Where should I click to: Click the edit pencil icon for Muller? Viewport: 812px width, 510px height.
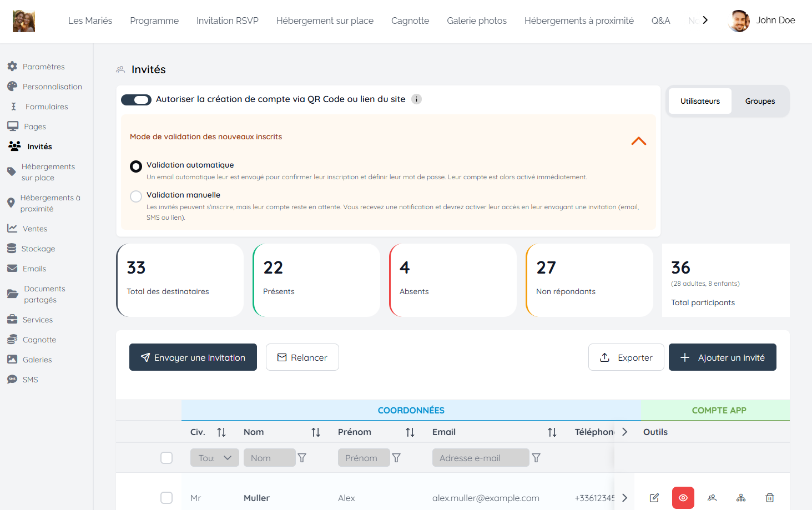654,498
